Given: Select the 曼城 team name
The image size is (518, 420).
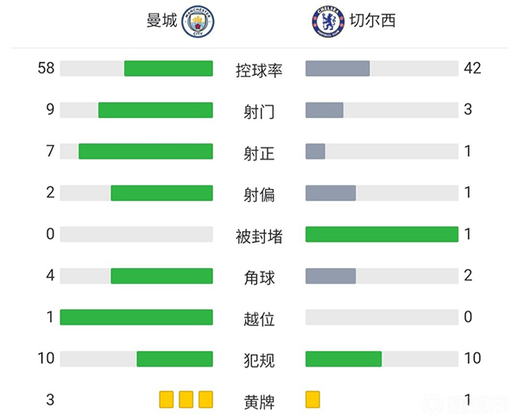Looking at the screenshot, I should coord(161,22).
